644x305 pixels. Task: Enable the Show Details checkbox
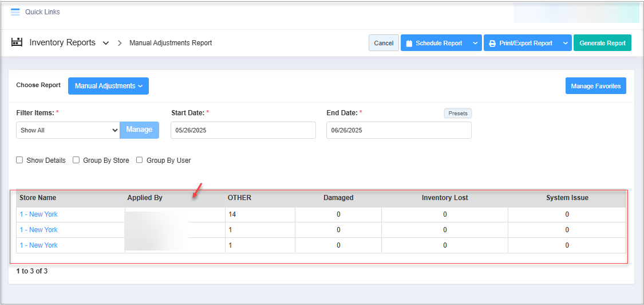[x=19, y=161]
